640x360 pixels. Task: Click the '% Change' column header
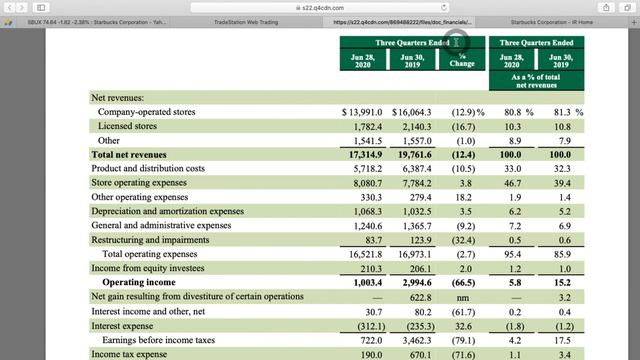(462, 60)
